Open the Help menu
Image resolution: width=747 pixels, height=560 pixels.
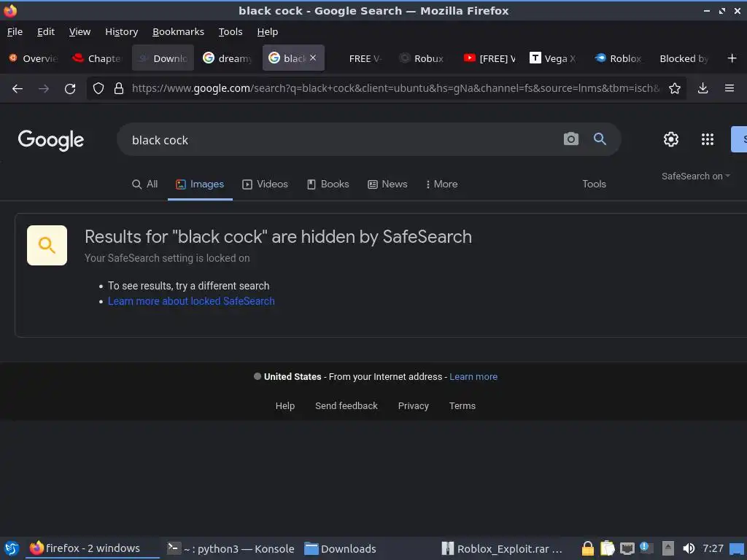(x=267, y=32)
